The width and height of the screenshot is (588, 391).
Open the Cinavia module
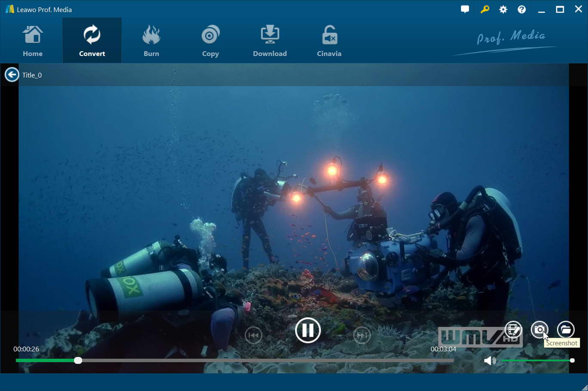(329, 41)
